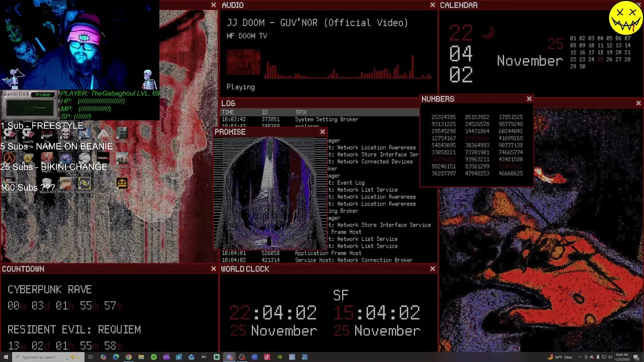Click the audio visualizer bars in AUDIO

pos(348,67)
